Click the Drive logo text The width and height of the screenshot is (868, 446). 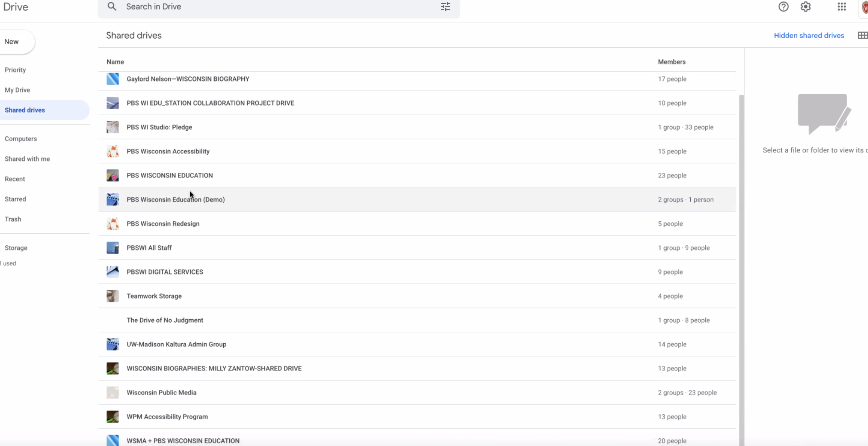coord(15,7)
